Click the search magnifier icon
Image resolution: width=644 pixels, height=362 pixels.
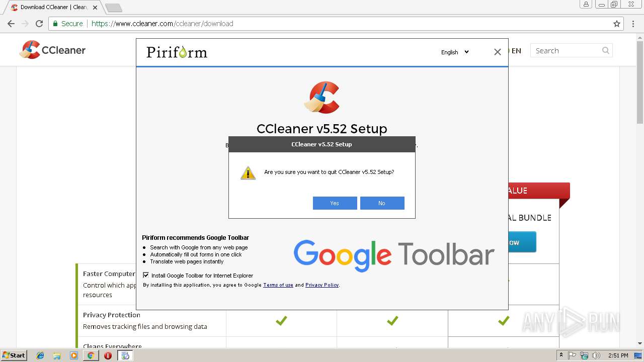point(606,50)
